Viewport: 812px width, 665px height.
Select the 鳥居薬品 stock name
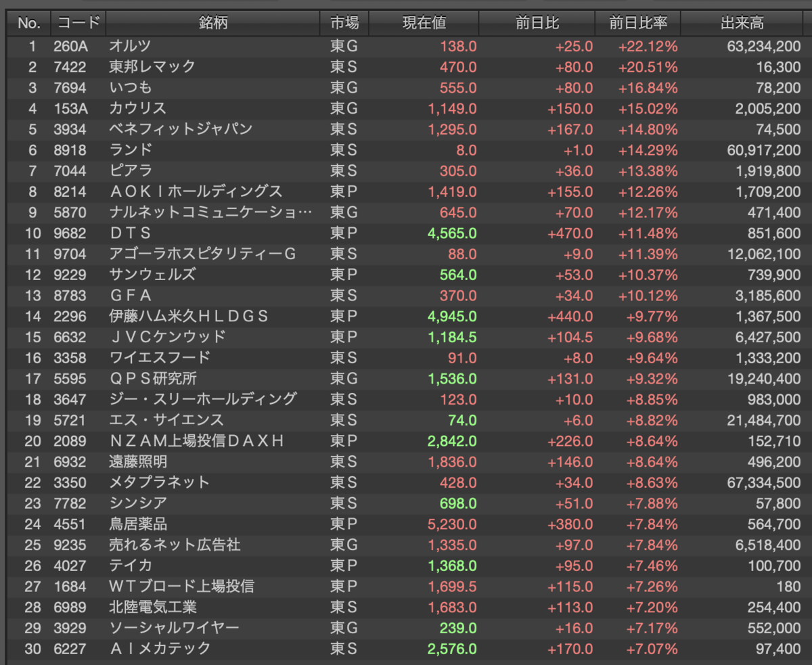[138, 524]
